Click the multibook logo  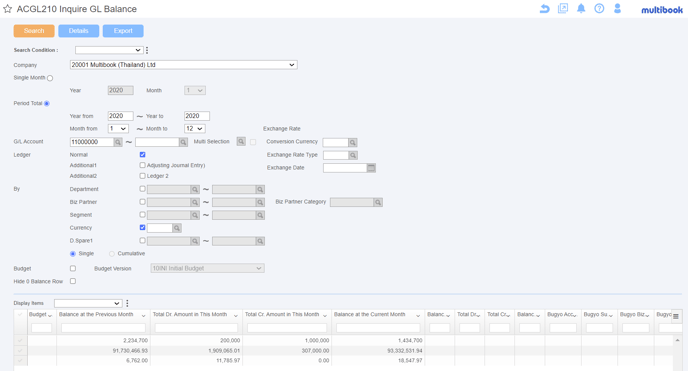click(662, 10)
